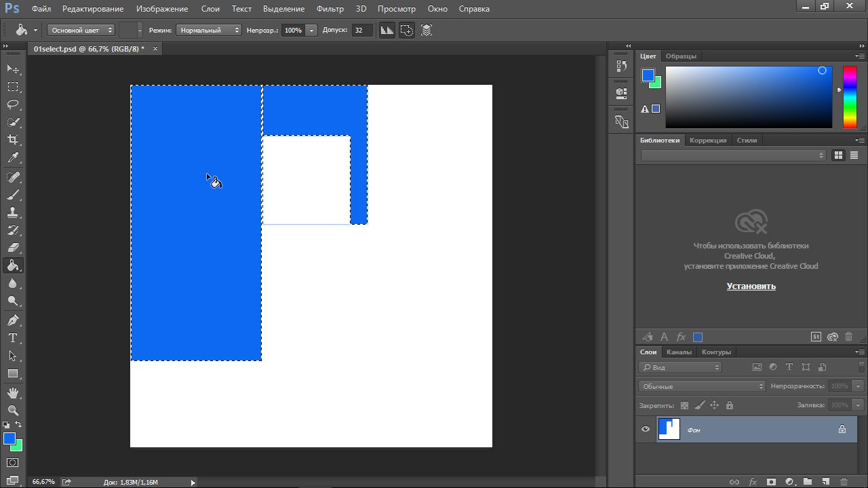Select the Eraser tool
Screen dimensions: 868x488
click(13, 248)
